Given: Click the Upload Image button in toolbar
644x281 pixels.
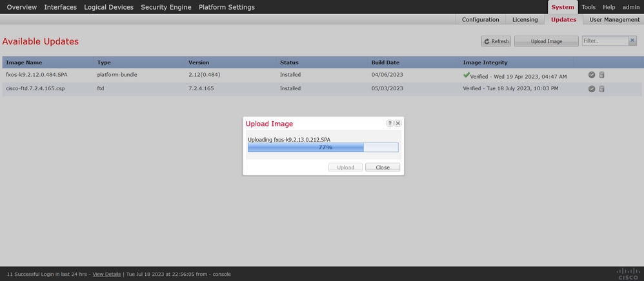Looking at the screenshot, I should point(547,41).
